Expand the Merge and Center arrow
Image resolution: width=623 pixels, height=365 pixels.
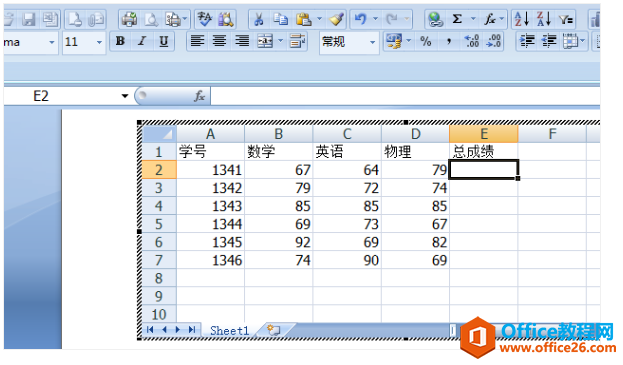pyautogui.click(x=281, y=41)
